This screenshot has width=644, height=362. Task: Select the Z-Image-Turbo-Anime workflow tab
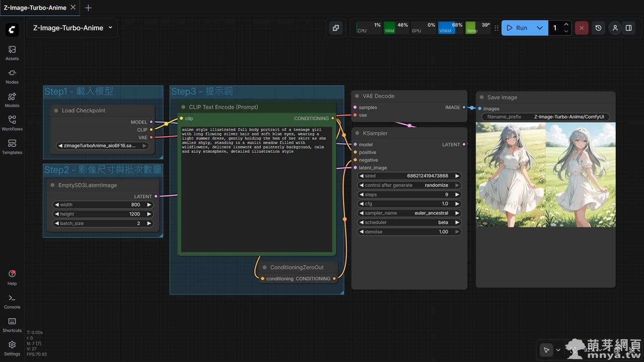pos(34,8)
